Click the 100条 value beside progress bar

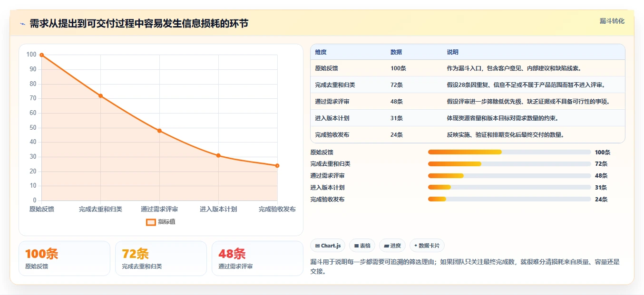(x=603, y=152)
